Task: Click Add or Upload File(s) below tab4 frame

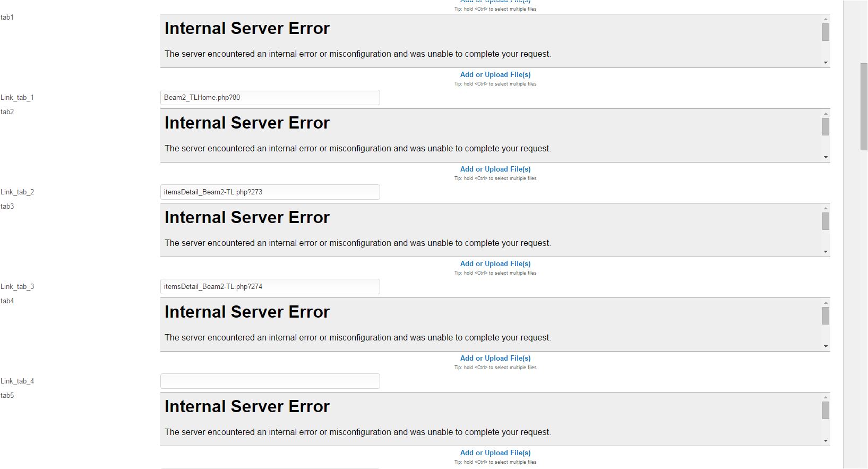Action: (495, 359)
